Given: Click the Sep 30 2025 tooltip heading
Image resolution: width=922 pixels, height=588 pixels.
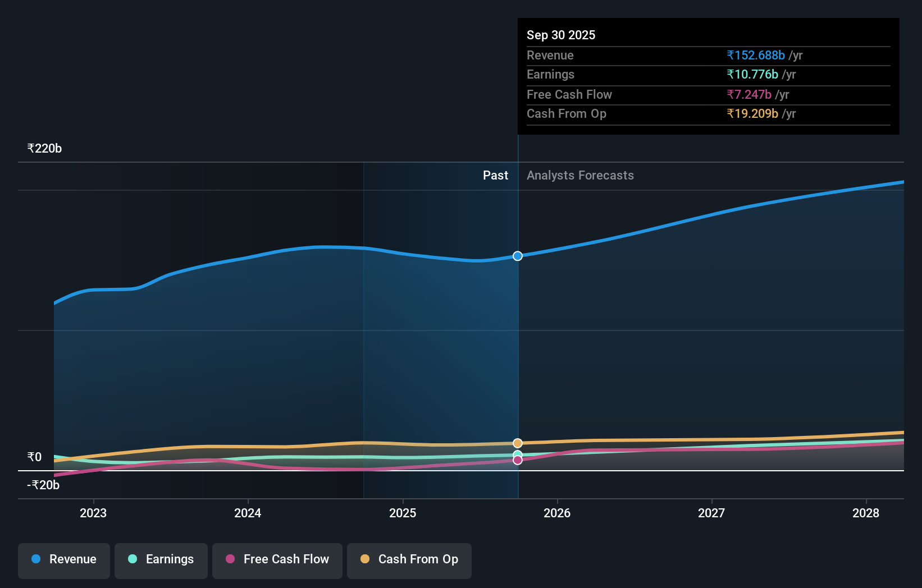Looking at the screenshot, I should tap(561, 35).
